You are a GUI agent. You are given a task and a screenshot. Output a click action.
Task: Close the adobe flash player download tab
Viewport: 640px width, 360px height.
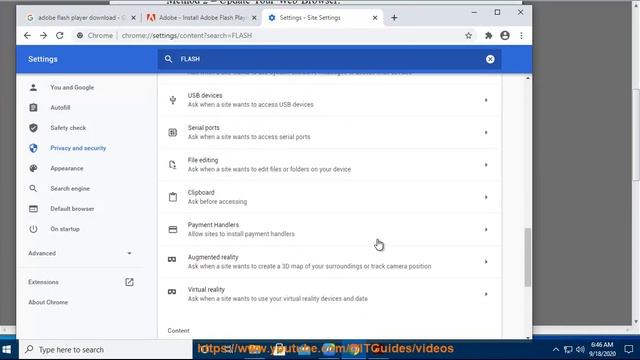[x=133, y=18]
